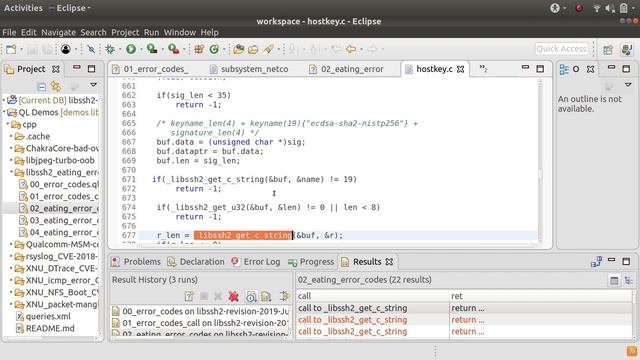The width and height of the screenshot is (640, 360).
Task: Click the pencil search toolbar icon
Action: [268, 49]
